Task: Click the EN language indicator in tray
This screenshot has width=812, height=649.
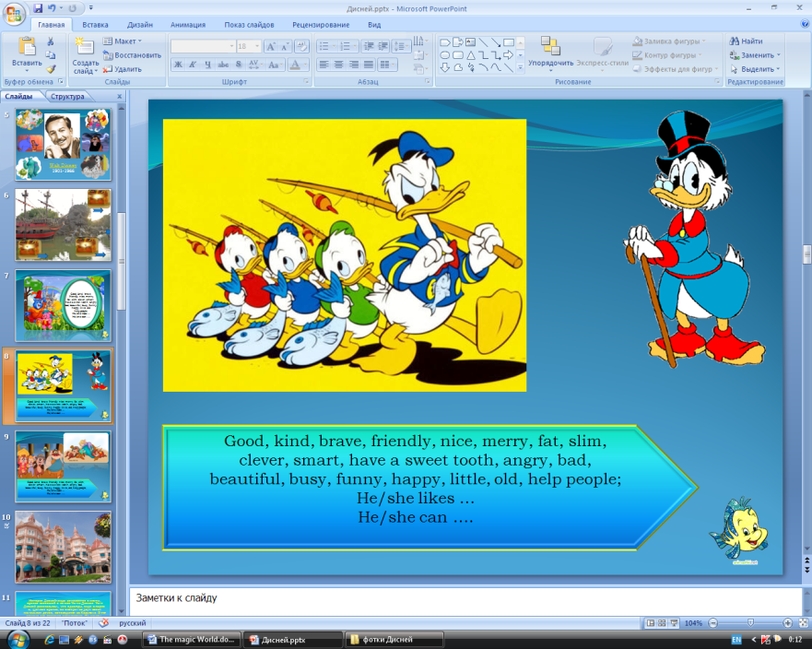Action: pyautogui.click(x=736, y=640)
